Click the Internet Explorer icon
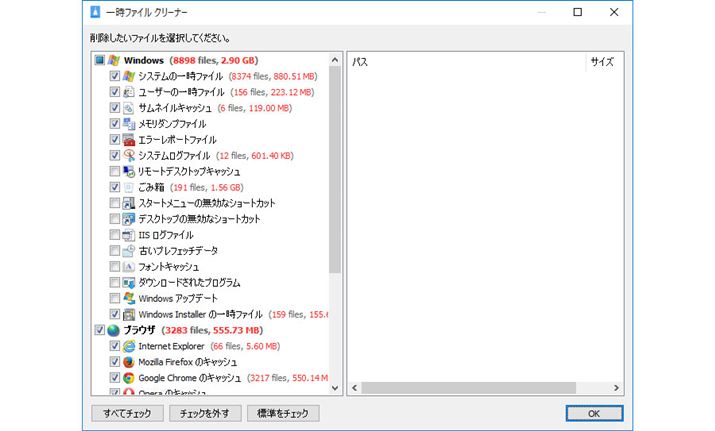Viewport: 715px width, 431px height. pos(129,346)
